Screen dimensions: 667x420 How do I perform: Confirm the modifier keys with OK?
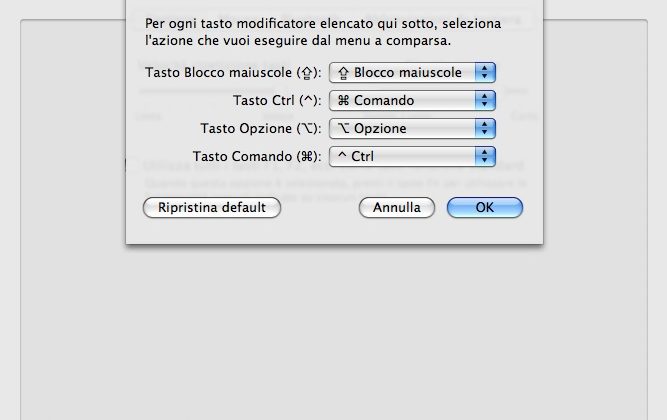[x=485, y=208]
